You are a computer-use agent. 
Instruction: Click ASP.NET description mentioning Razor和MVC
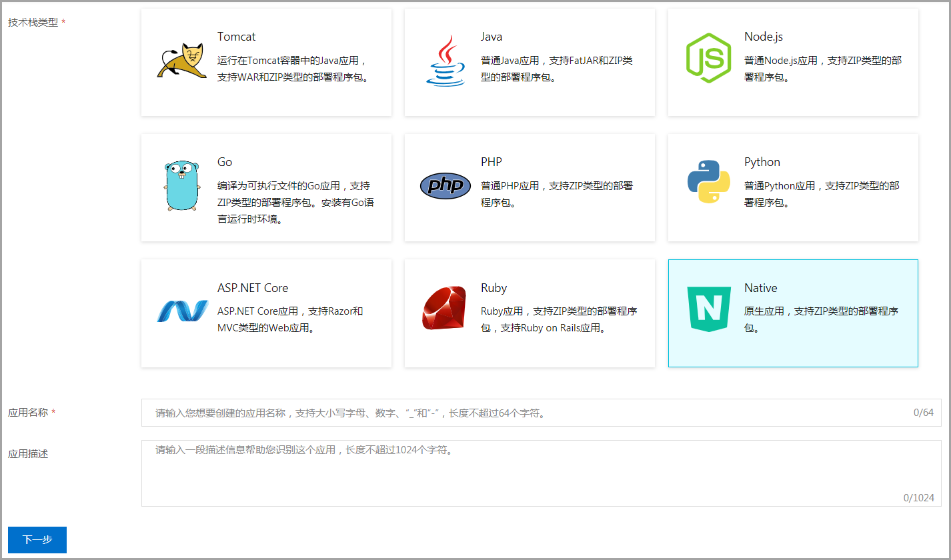click(x=290, y=319)
